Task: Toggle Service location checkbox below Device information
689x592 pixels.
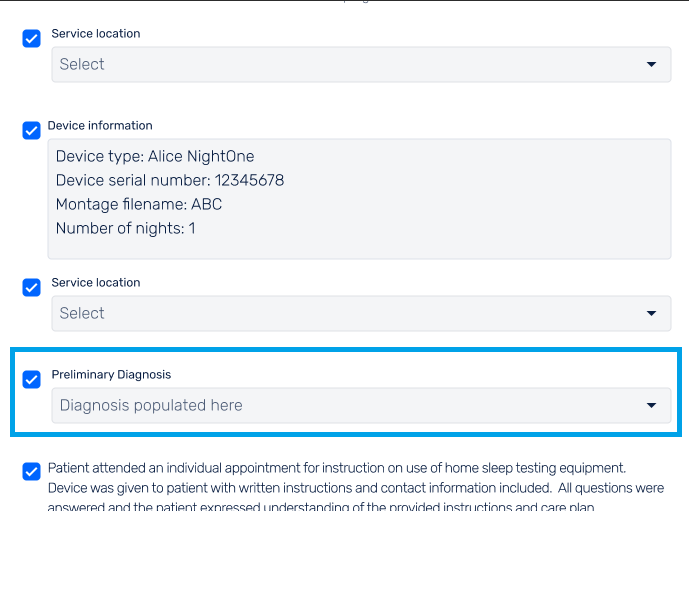Action: click(x=31, y=287)
